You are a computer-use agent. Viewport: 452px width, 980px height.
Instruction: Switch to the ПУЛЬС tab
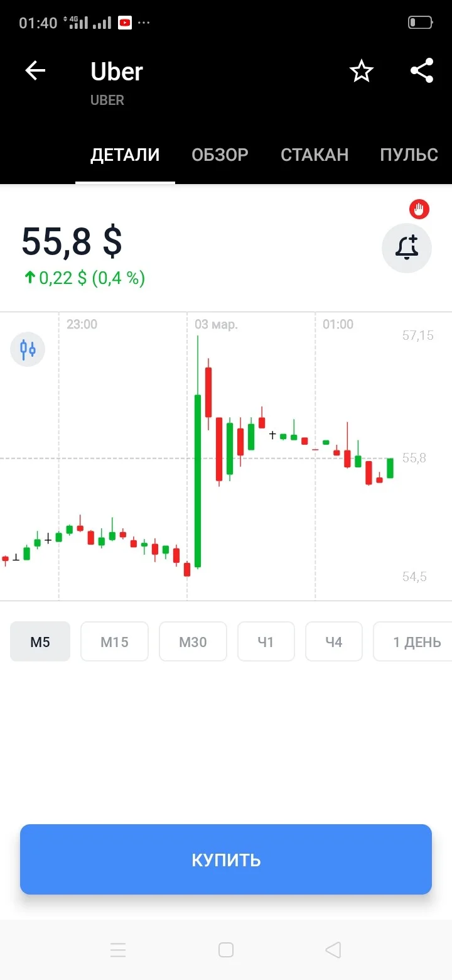[x=409, y=155]
